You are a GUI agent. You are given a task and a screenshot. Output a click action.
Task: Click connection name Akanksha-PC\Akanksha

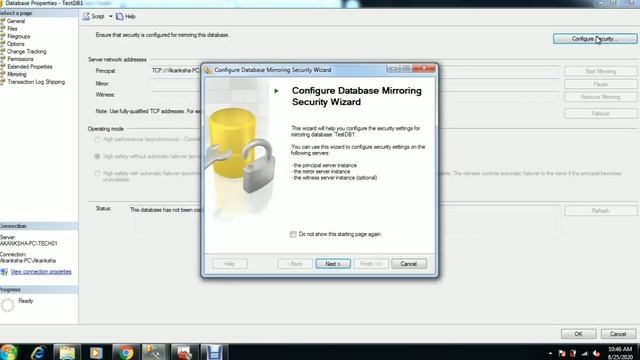(28, 261)
